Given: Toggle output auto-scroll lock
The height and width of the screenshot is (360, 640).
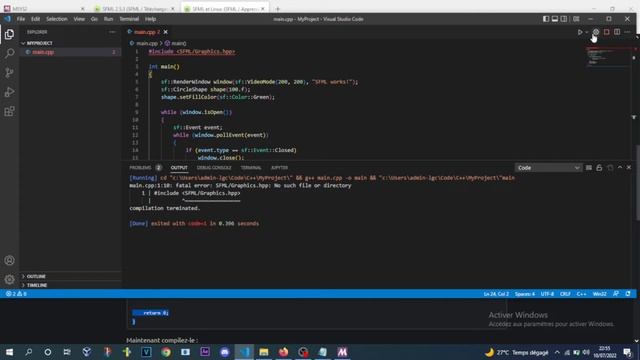Looking at the screenshot, I should [x=599, y=168].
